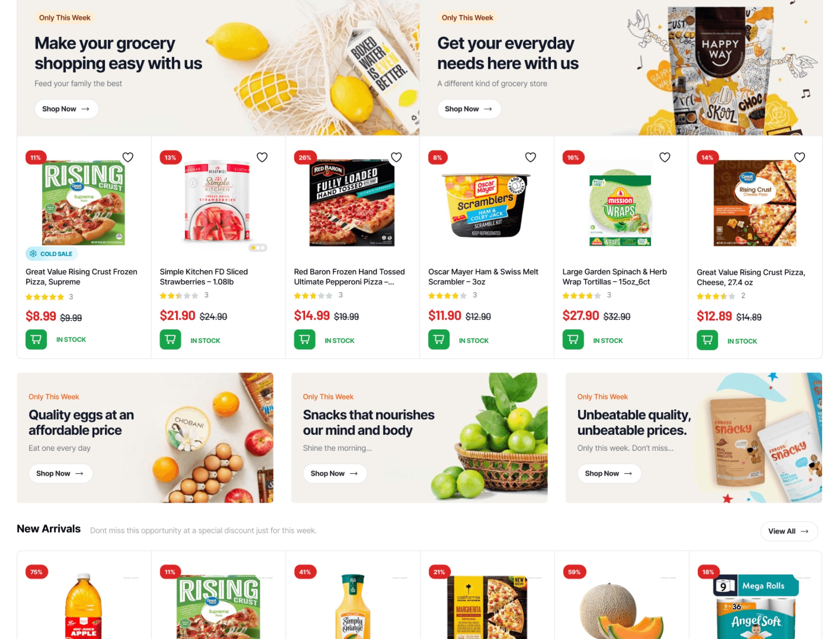Viewport: 840px width, 639px height.
Task: Click Shop Now on everyday needs banner
Action: (x=469, y=109)
